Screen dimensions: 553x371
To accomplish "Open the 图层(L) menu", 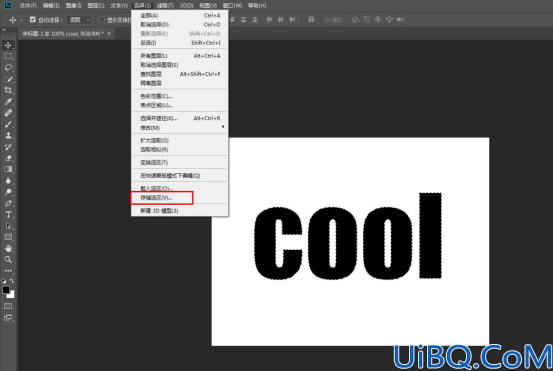I will [x=96, y=5].
